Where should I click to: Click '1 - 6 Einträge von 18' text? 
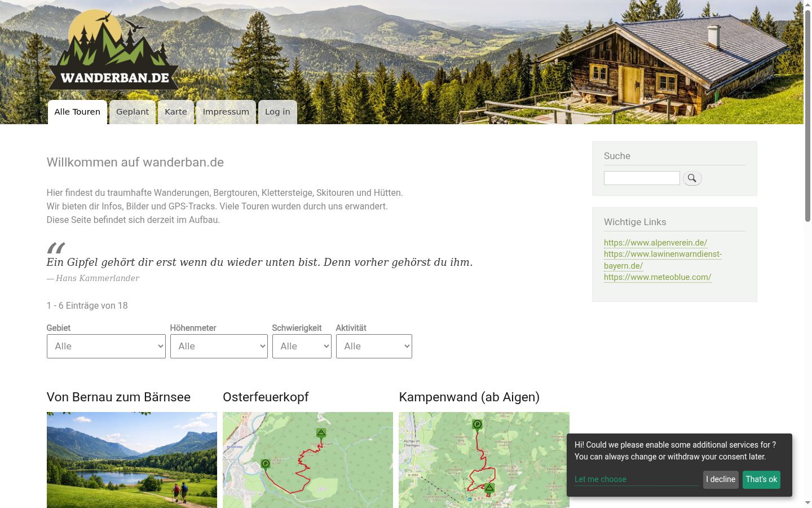[87, 305]
